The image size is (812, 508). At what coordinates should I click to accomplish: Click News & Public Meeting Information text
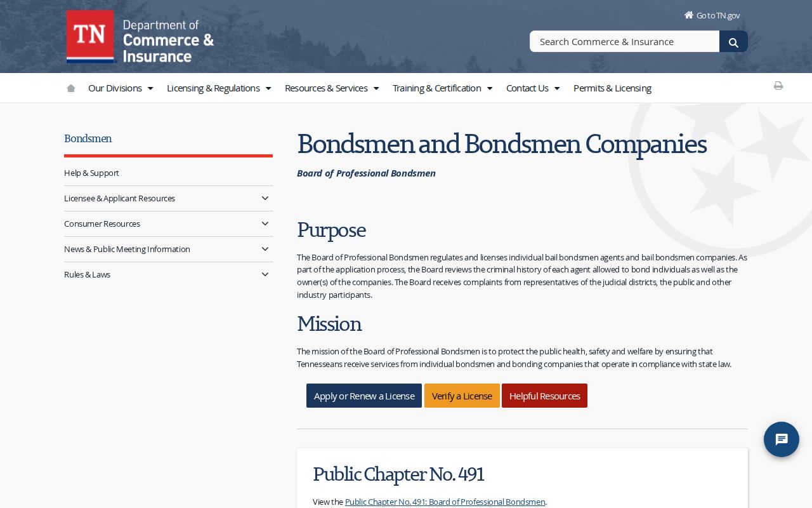pyautogui.click(x=127, y=249)
